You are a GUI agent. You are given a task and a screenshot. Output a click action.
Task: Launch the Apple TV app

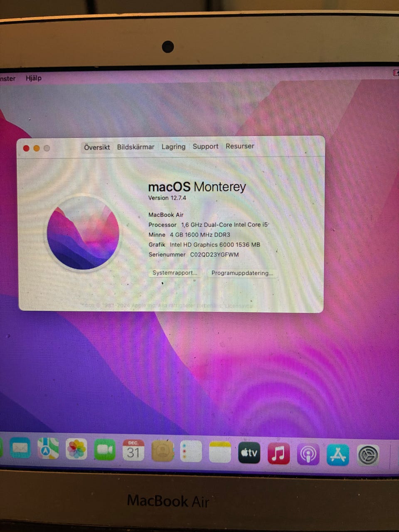[x=249, y=453]
